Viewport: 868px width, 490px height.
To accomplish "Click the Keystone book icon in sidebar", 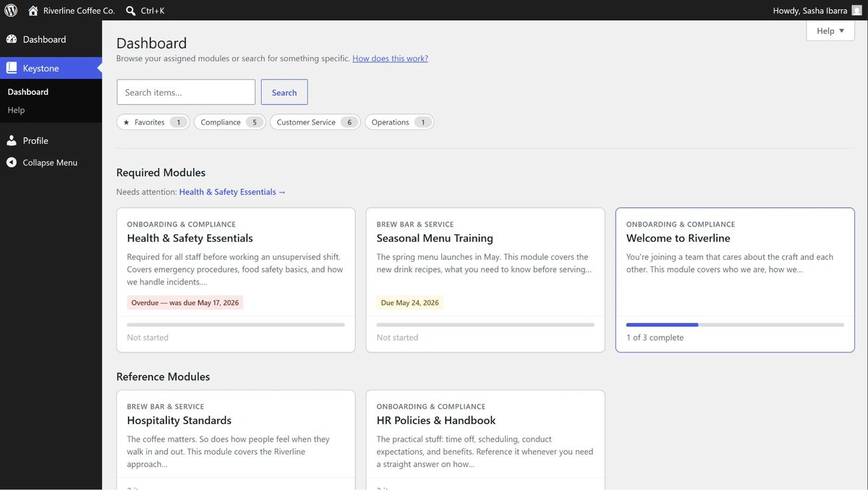I will [x=12, y=68].
